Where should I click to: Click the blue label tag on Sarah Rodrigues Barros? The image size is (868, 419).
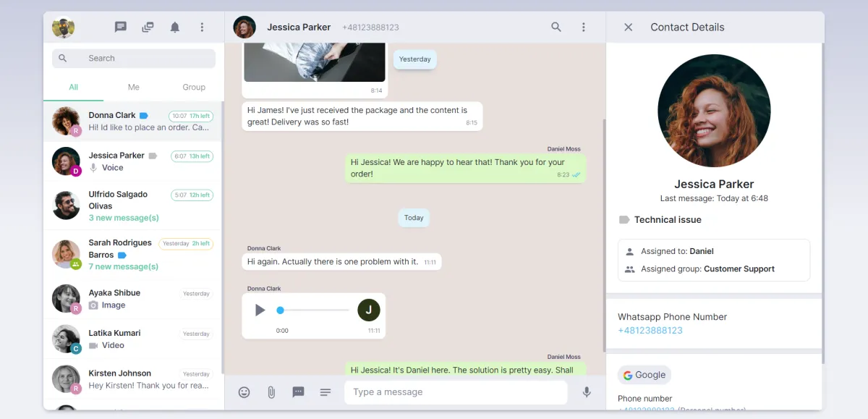[x=122, y=255]
